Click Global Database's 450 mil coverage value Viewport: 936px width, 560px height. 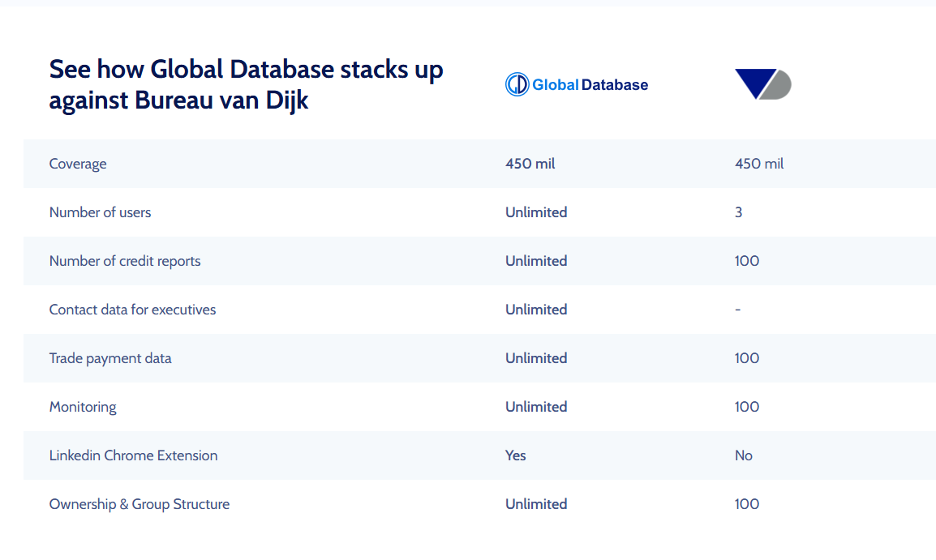coord(530,164)
